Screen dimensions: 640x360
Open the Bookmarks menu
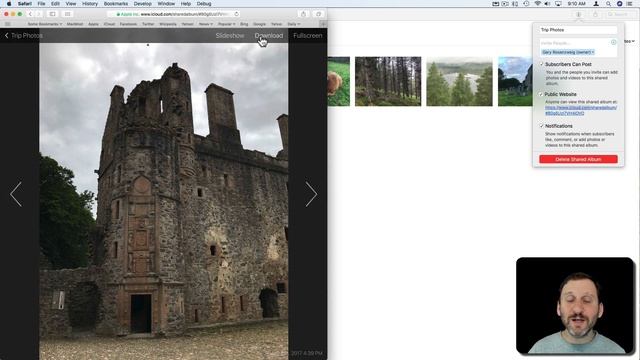click(x=116, y=4)
